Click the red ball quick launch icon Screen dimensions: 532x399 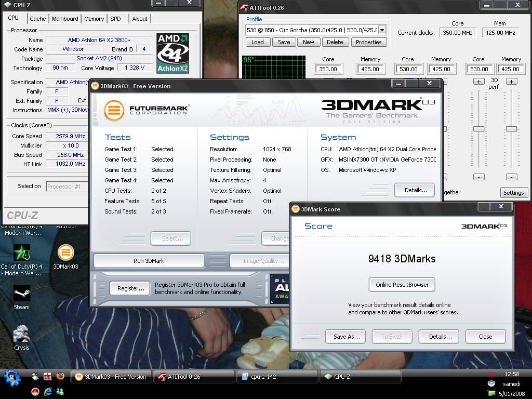tap(35, 392)
